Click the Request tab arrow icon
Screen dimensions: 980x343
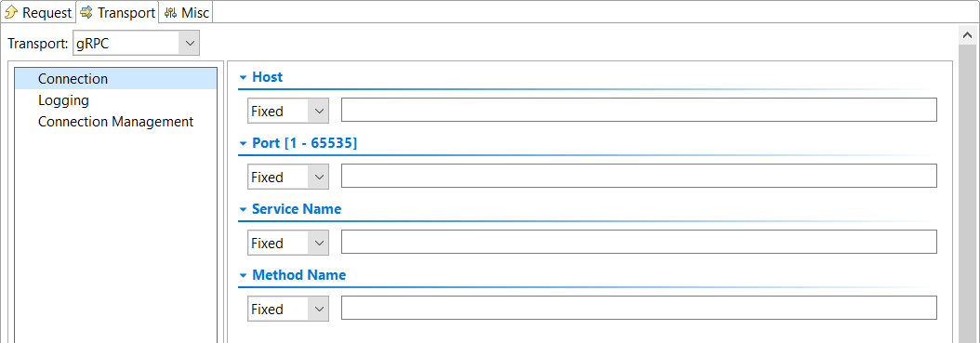point(11,12)
